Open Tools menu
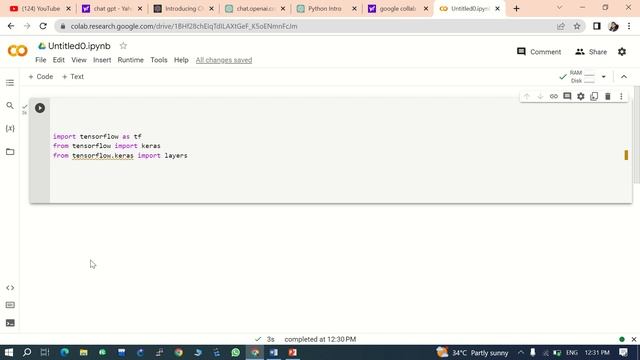This screenshot has height=360, width=640. click(x=159, y=60)
